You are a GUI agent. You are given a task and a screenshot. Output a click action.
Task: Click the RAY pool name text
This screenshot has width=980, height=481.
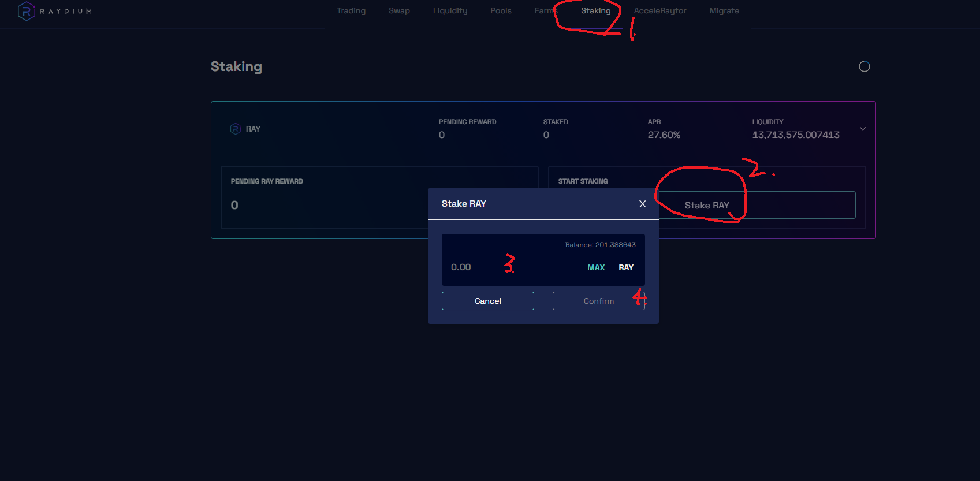click(253, 129)
